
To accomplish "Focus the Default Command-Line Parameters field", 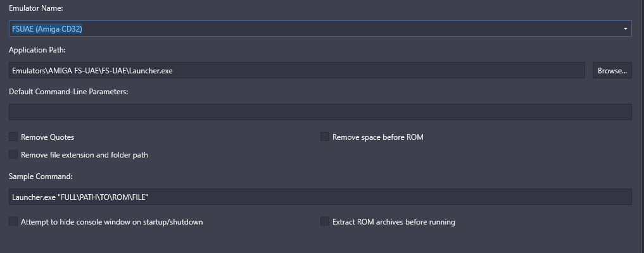I will (x=320, y=112).
